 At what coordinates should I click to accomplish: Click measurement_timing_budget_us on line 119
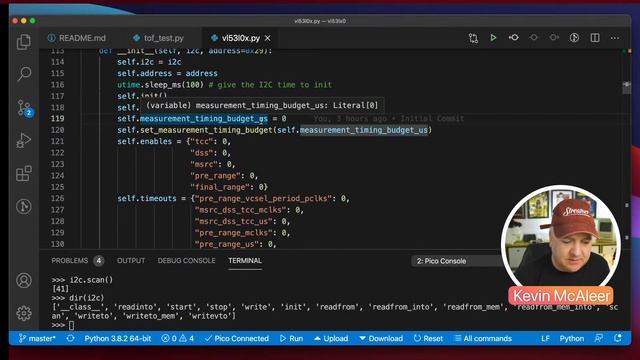coord(204,118)
